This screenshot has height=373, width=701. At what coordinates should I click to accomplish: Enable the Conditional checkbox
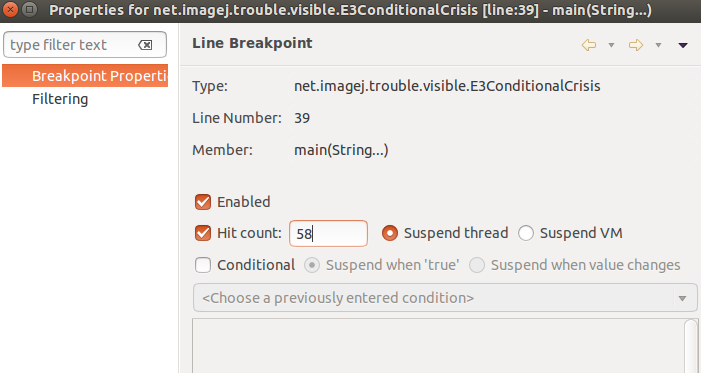(x=203, y=265)
